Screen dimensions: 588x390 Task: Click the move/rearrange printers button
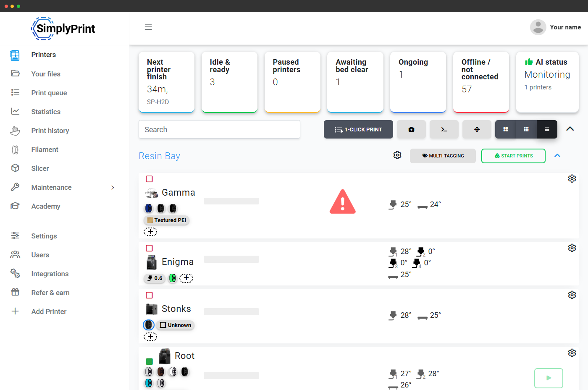[477, 129]
